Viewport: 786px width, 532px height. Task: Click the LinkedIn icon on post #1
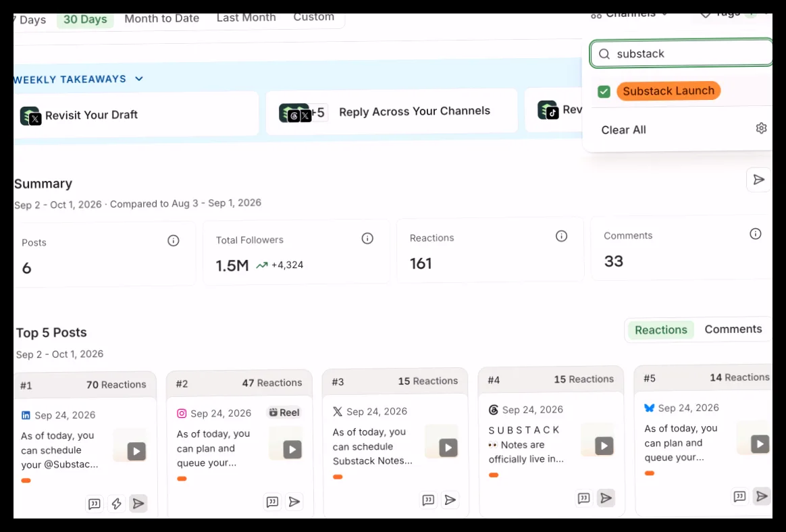[x=26, y=415]
